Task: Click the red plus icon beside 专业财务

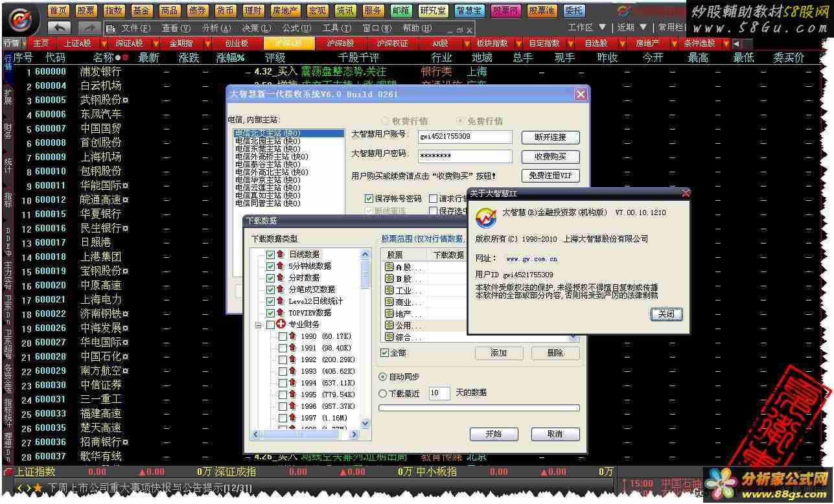Action: tap(281, 325)
